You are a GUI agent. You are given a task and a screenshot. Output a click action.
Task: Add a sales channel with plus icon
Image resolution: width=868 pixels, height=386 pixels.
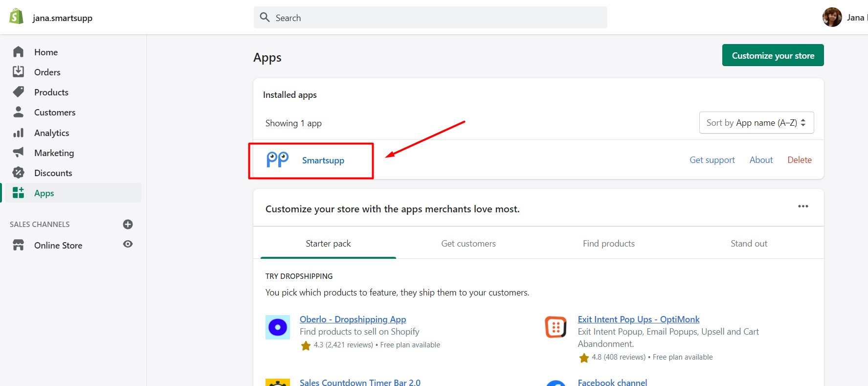tap(128, 224)
